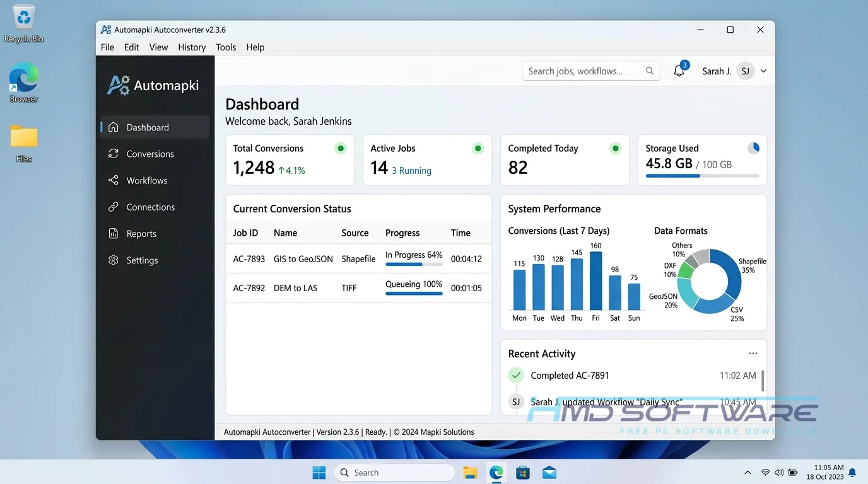Click Completed Today value 82
Viewport: 868px width, 484px height.
coord(518,168)
